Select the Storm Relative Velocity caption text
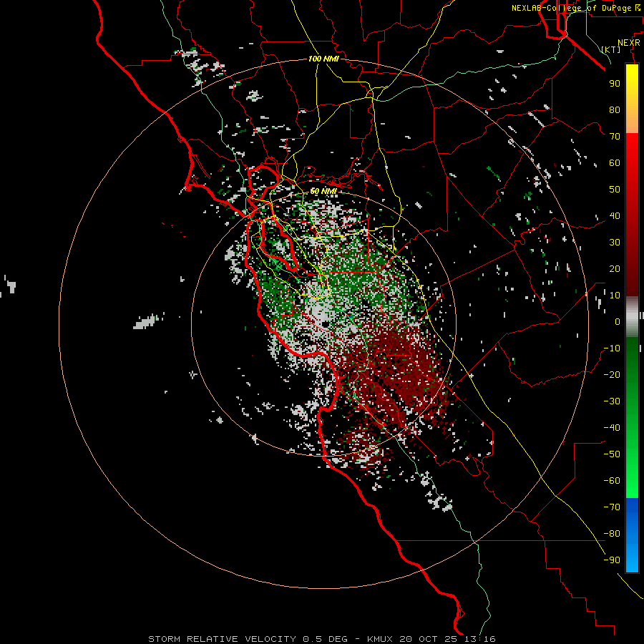Viewport: 644px width, 644px height. 321,639
